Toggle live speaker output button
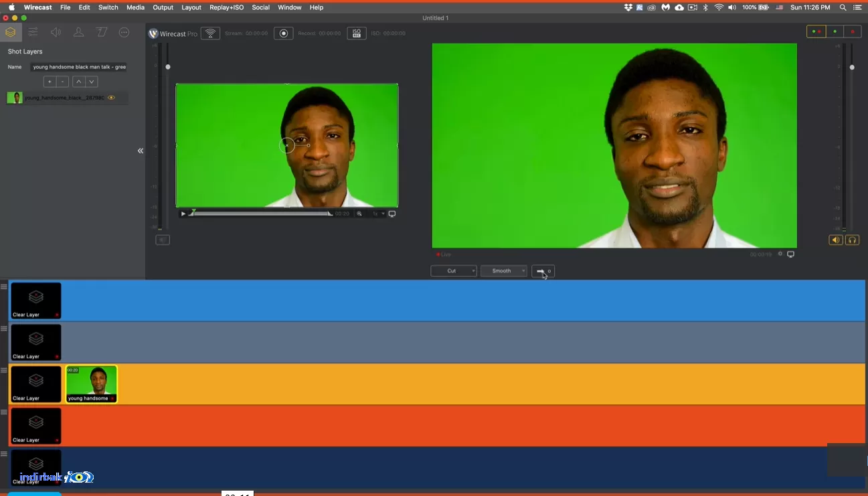This screenshot has height=496, width=868. pyautogui.click(x=835, y=240)
